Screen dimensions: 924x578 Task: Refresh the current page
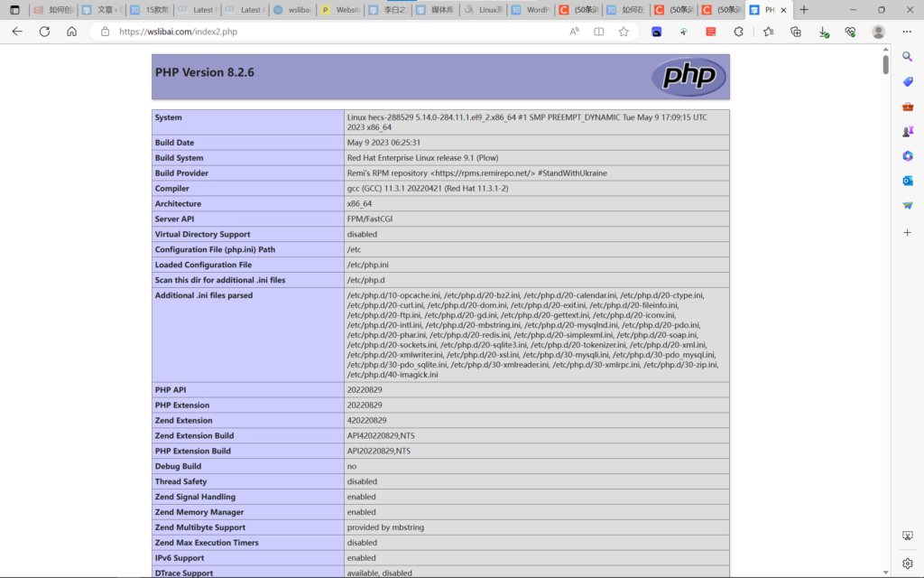44,32
